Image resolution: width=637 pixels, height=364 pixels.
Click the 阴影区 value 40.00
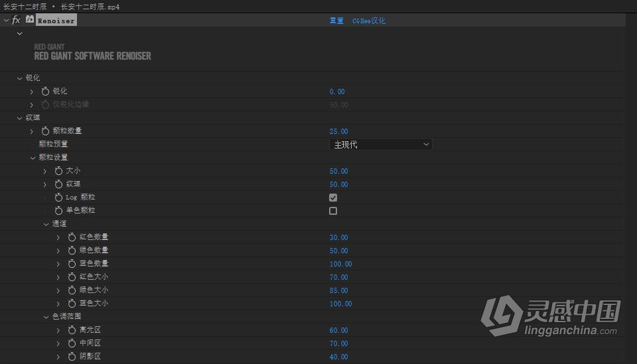[x=338, y=357]
